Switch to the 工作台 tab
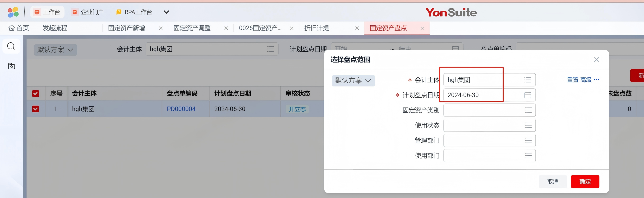Image resolution: width=644 pixels, height=198 pixels. [x=47, y=12]
